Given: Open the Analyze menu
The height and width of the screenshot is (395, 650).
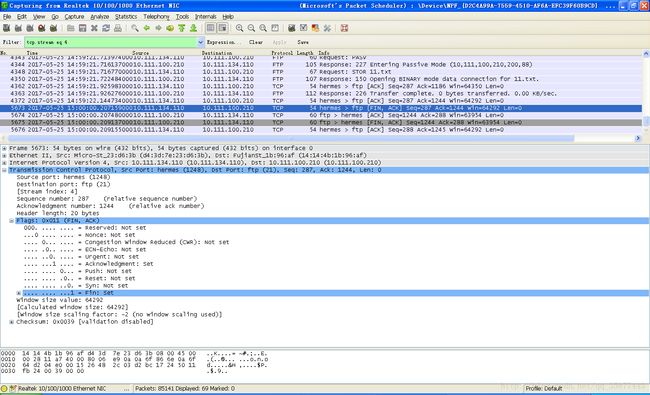Looking at the screenshot, I should pos(99,17).
